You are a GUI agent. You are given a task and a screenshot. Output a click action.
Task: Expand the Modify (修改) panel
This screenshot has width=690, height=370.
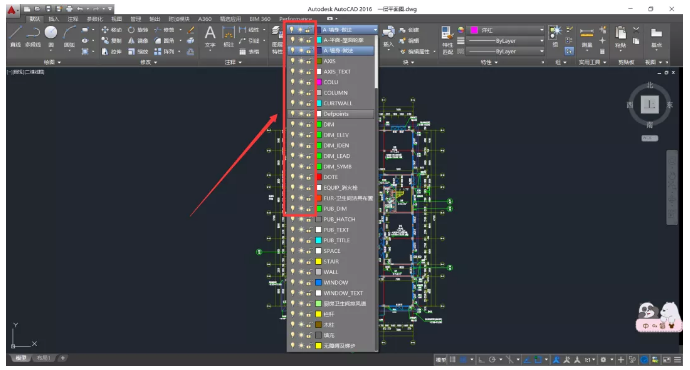148,62
